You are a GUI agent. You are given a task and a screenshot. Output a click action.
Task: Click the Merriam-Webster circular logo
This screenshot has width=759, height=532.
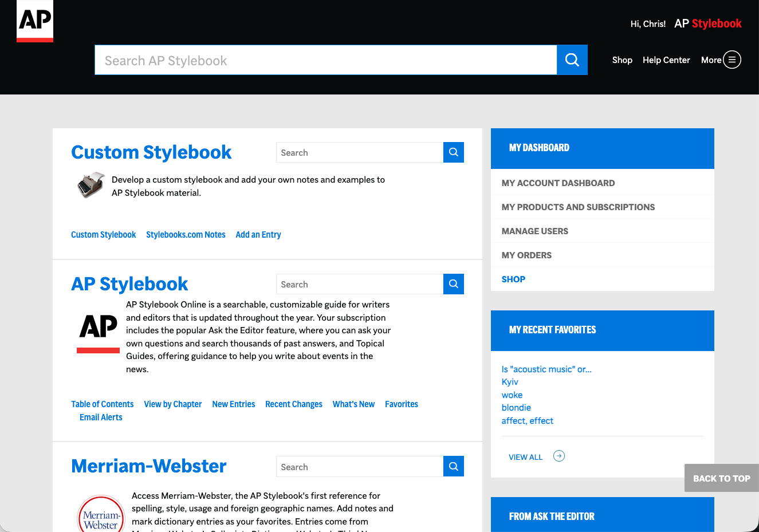[101, 514]
